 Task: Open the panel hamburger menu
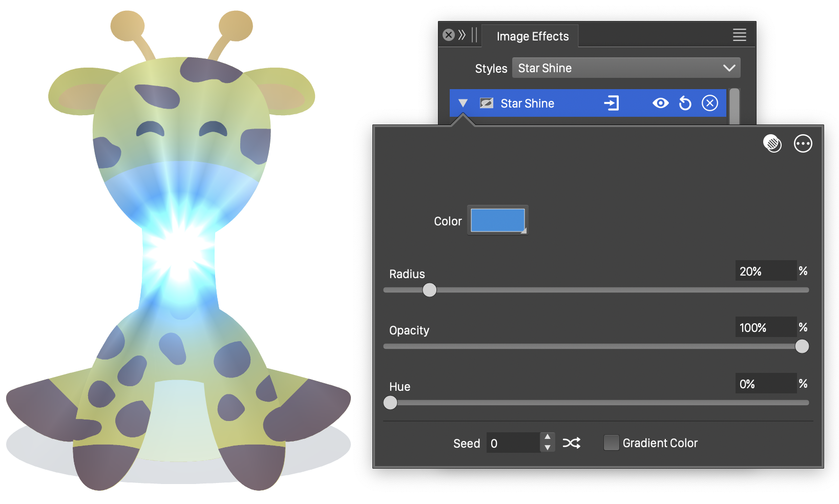(x=739, y=35)
